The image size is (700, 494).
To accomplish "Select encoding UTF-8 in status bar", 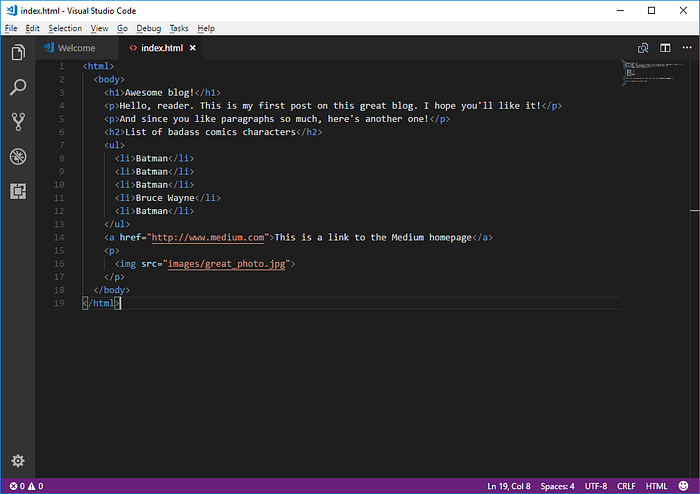I will tap(596, 486).
